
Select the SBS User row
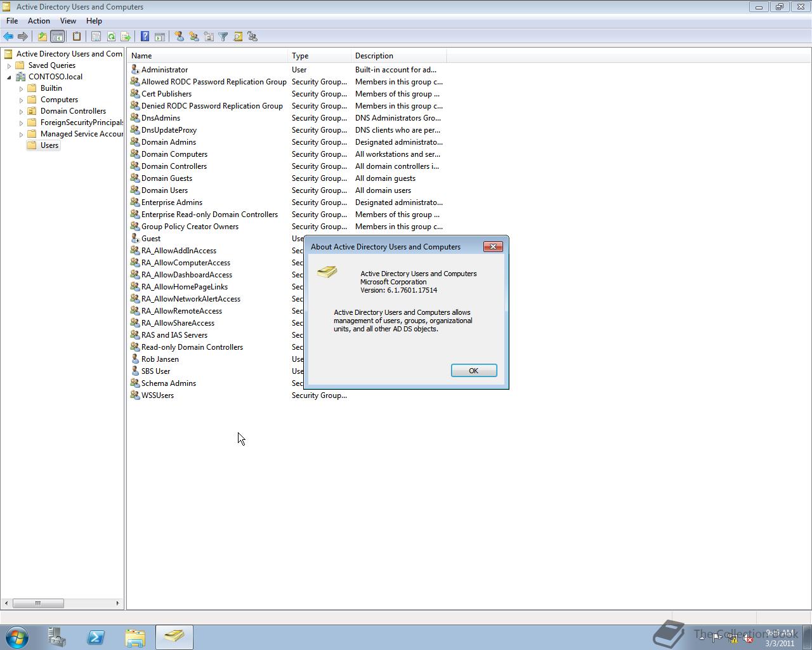pos(216,371)
